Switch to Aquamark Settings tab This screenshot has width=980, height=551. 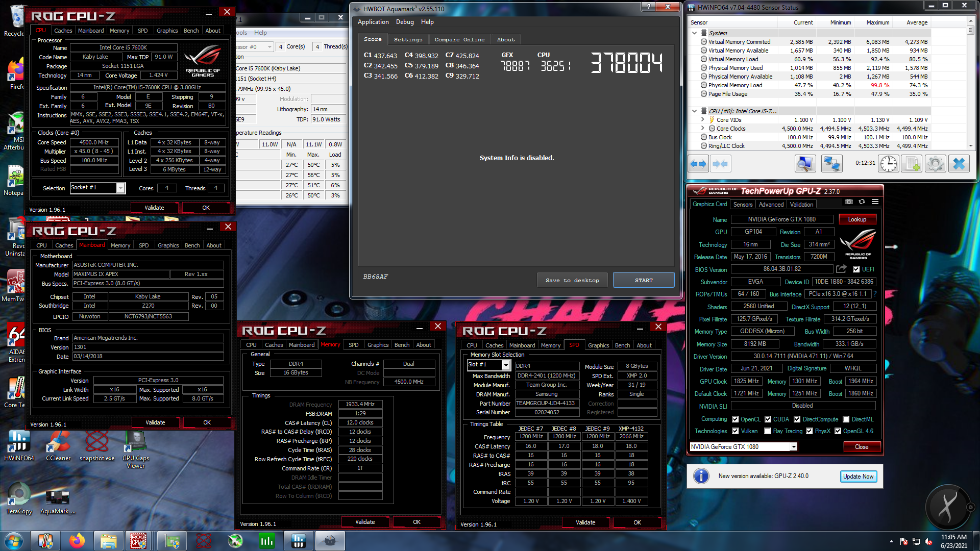(408, 40)
